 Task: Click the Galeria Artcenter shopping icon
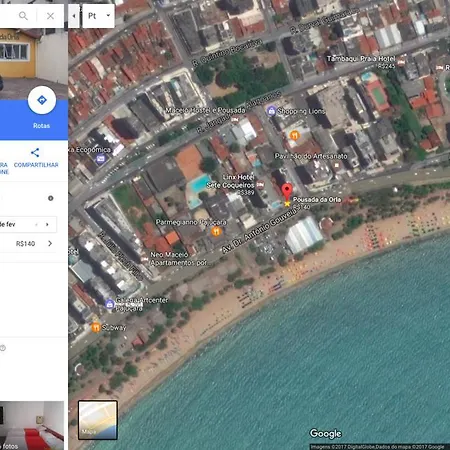(x=109, y=304)
